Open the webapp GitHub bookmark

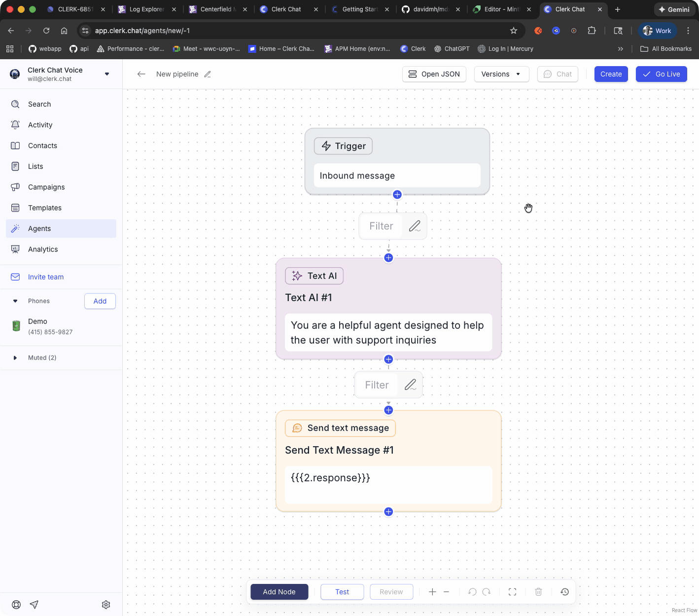(x=45, y=49)
